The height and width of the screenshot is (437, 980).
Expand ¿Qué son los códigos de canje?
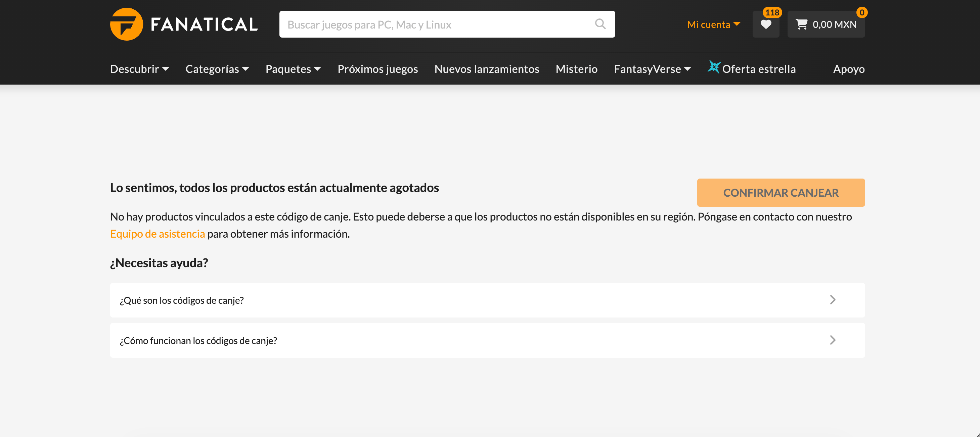click(x=487, y=300)
